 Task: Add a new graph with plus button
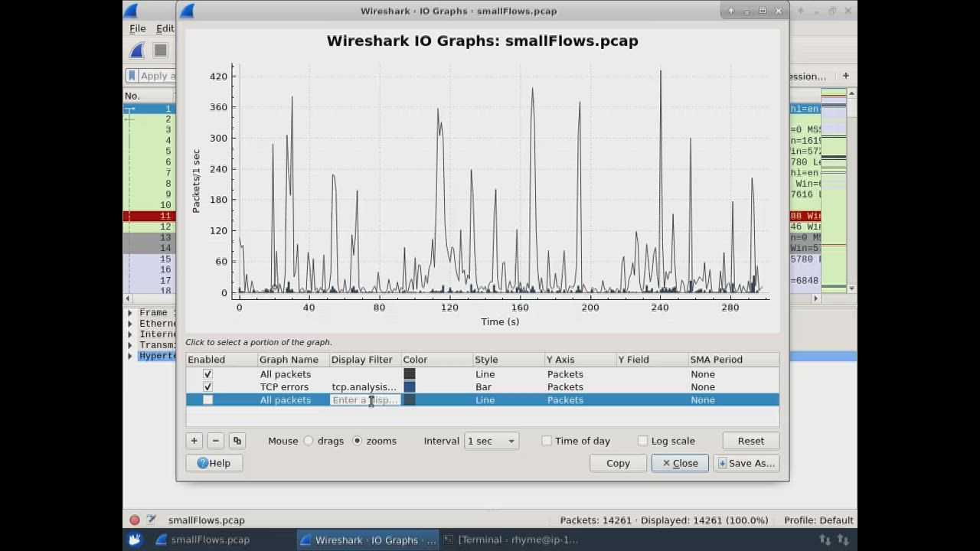(x=194, y=441)
